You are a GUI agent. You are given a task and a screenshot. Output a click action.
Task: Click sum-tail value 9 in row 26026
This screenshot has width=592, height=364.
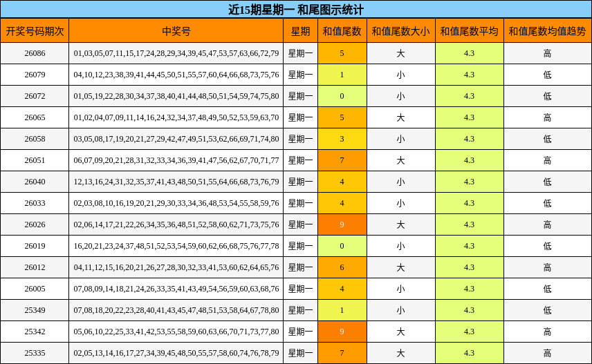[342, 224]
